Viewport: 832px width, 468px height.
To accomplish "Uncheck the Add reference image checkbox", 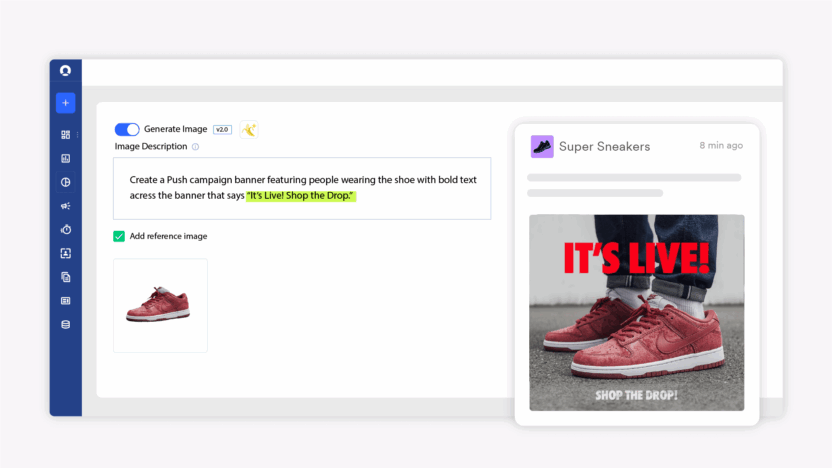I will (119, 236).
